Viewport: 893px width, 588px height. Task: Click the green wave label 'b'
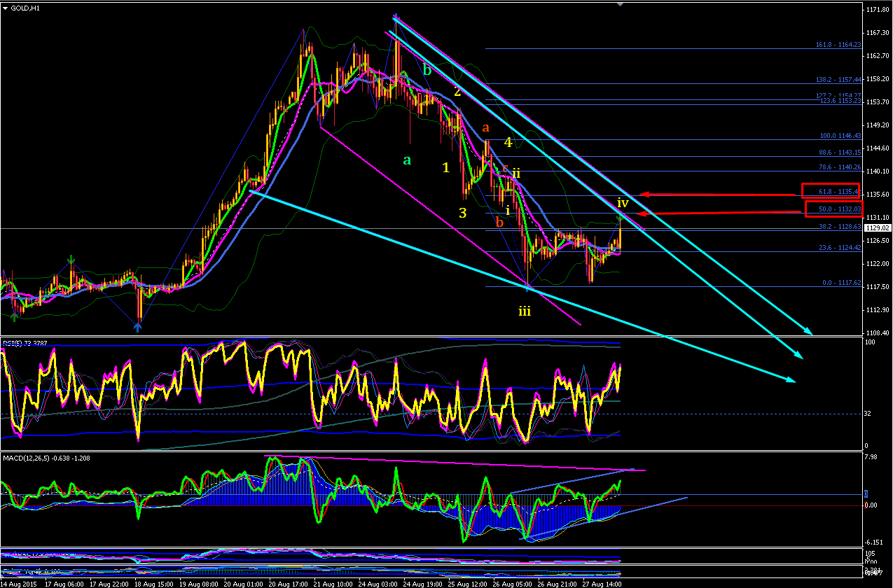pos(427,69)
